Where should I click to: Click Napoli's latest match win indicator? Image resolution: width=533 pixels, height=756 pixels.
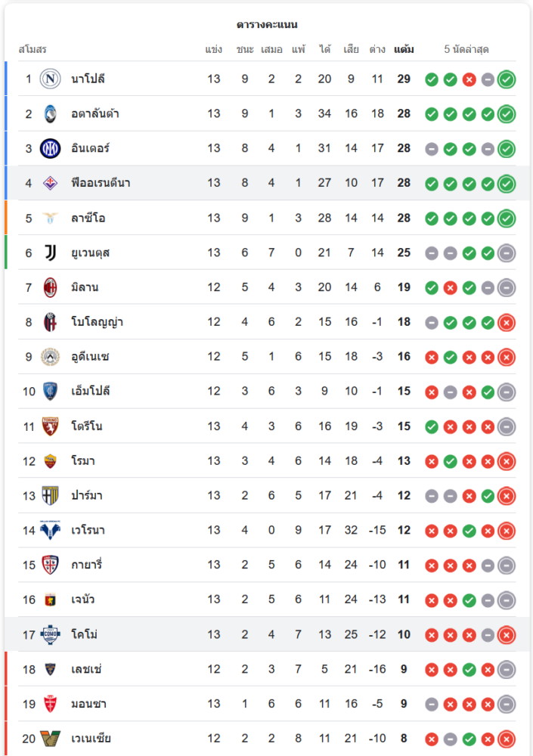point(507,79)
